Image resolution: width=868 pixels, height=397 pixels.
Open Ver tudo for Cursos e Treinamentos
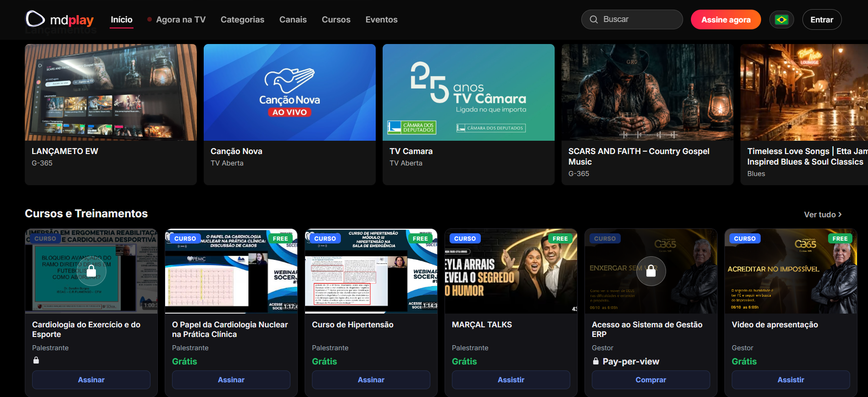point(823,215)
